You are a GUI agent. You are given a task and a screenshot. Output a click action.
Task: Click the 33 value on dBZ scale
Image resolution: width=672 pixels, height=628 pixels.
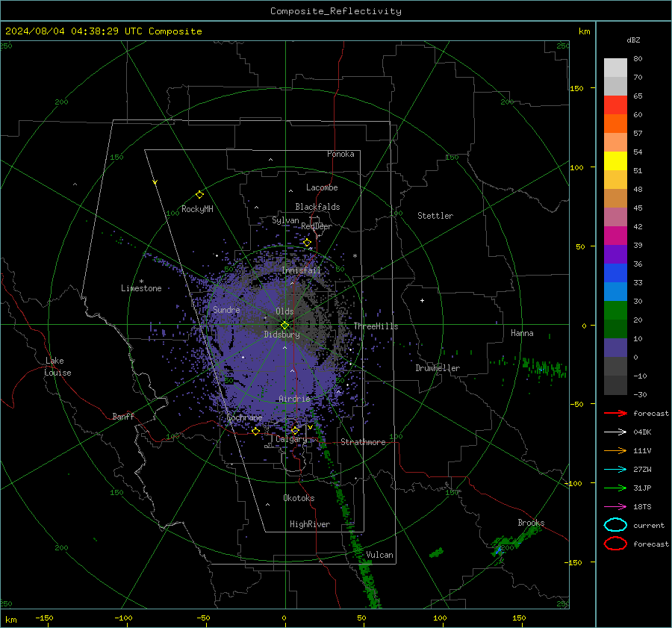click(x=638, y=282)
